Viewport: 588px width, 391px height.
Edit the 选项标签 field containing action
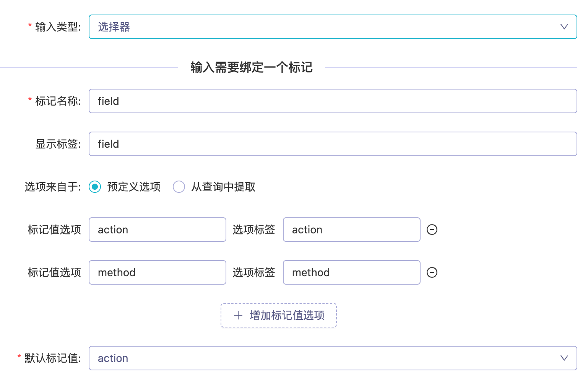(352, 230)
